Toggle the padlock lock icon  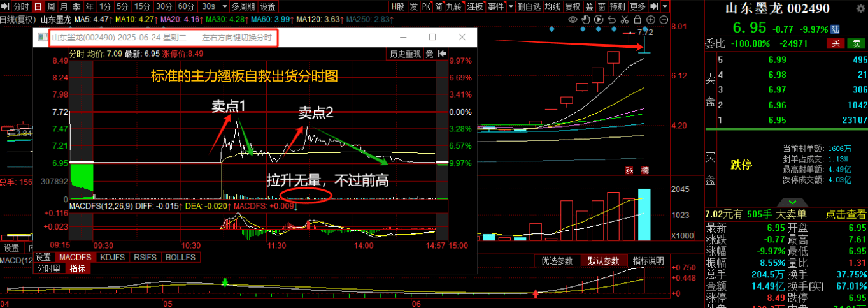point(637,20)
